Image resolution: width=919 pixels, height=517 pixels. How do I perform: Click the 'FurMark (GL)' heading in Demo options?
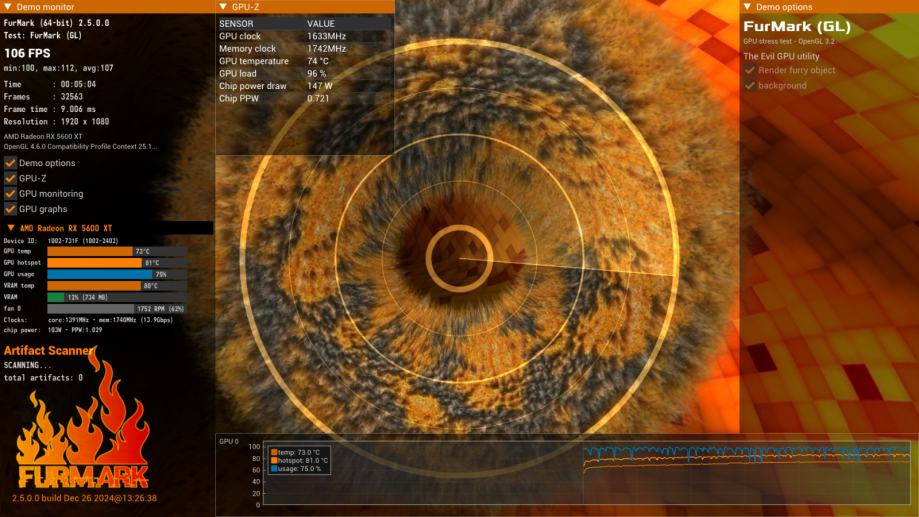coord(797,27)
